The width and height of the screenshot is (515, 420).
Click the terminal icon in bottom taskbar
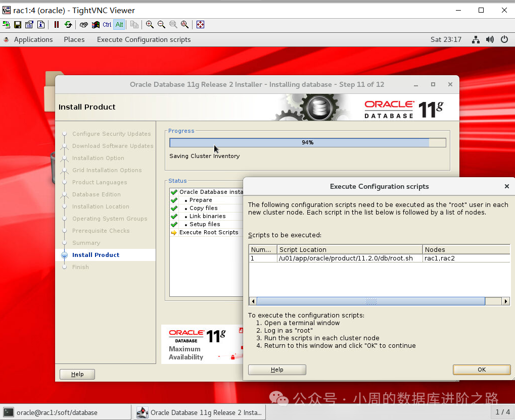9,412
